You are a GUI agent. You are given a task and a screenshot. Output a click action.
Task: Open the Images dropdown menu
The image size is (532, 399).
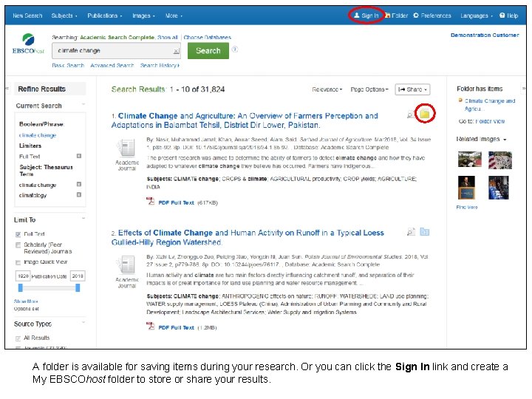click(143, 16)
